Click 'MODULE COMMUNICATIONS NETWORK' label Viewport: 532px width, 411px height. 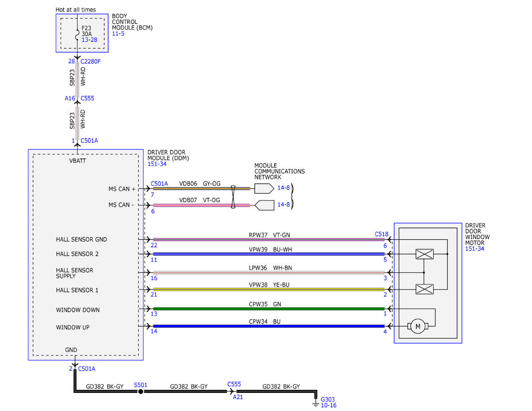279,171
